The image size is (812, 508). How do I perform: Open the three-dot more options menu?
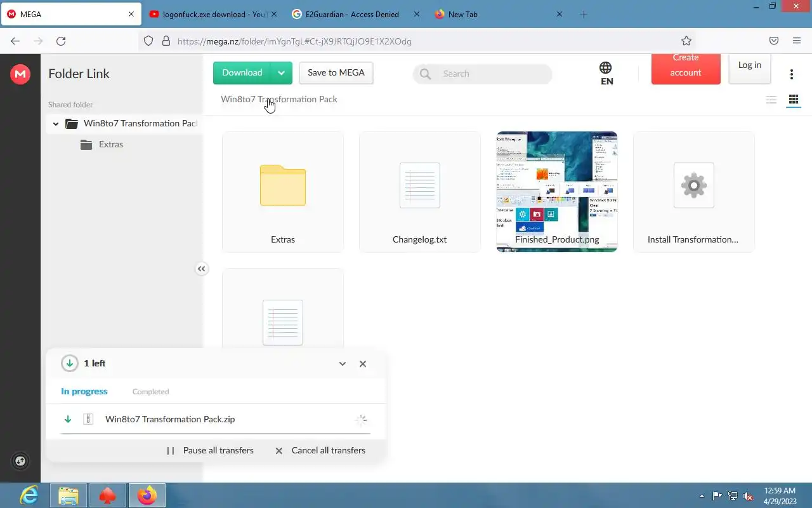point(791,74)
